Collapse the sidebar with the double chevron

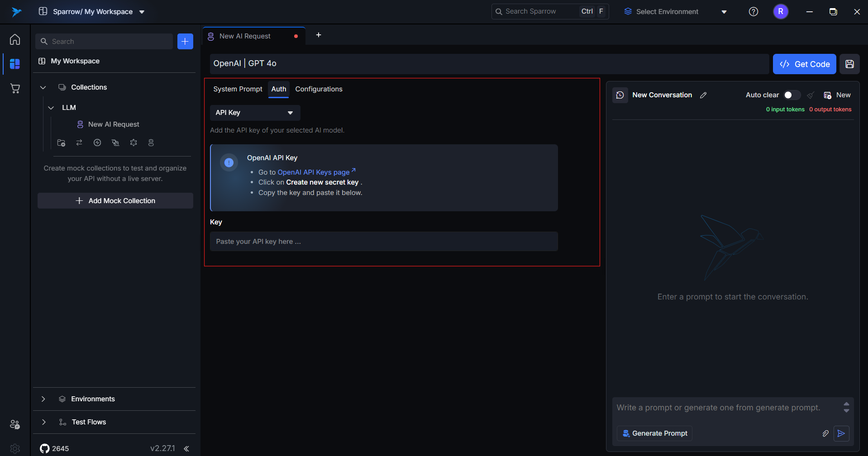[x=186, y=448]
